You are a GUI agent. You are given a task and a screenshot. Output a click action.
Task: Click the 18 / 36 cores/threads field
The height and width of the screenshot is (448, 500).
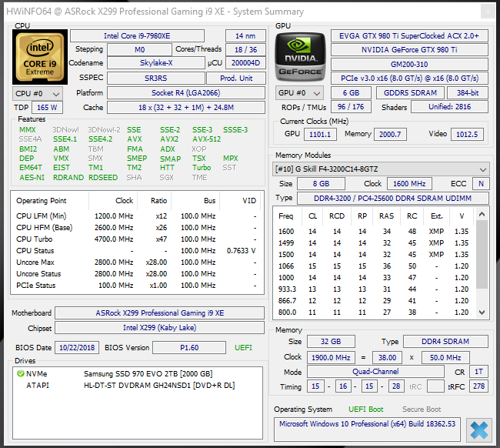pyautogui.click(x=245, y=50)
